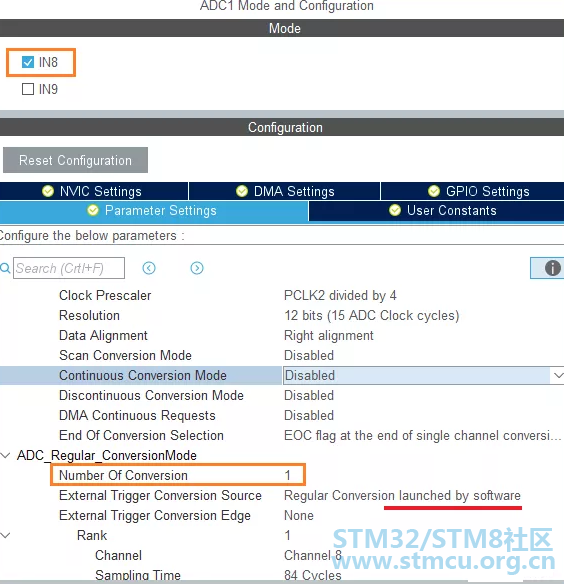Collapse the ADC_Regular_ConversionMode group
Screen dimensions: 564x584
[5, 455]
